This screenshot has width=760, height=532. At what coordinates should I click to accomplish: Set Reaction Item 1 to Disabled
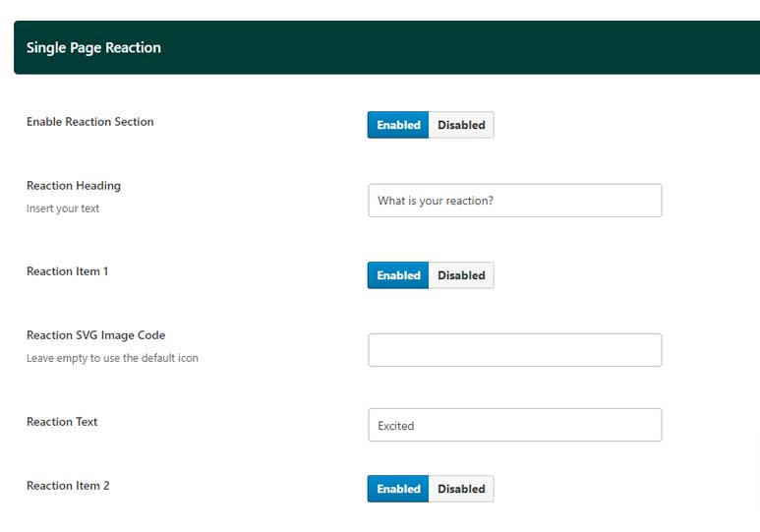tap(461, 275)
